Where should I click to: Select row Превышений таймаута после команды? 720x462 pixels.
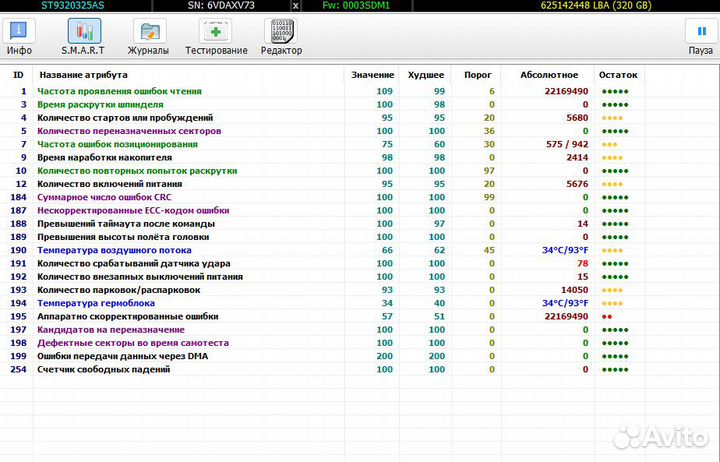[x=321, y=224]
